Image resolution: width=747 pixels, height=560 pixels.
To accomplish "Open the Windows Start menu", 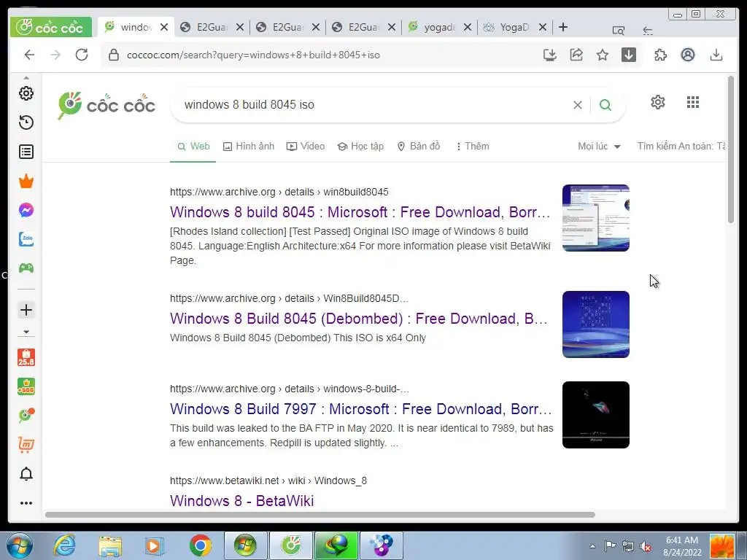I will (19, 545).
